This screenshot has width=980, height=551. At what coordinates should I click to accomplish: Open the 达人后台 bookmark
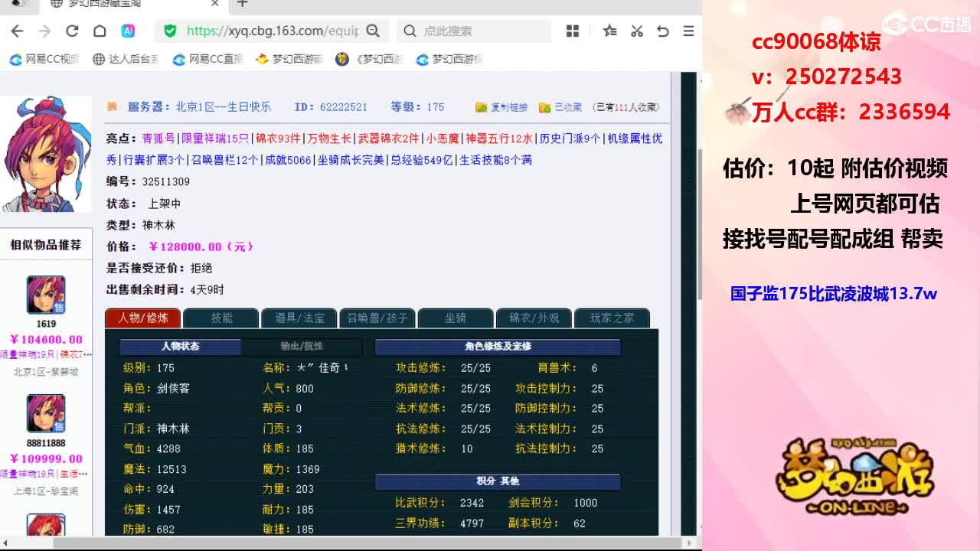[x=126, y=59]
